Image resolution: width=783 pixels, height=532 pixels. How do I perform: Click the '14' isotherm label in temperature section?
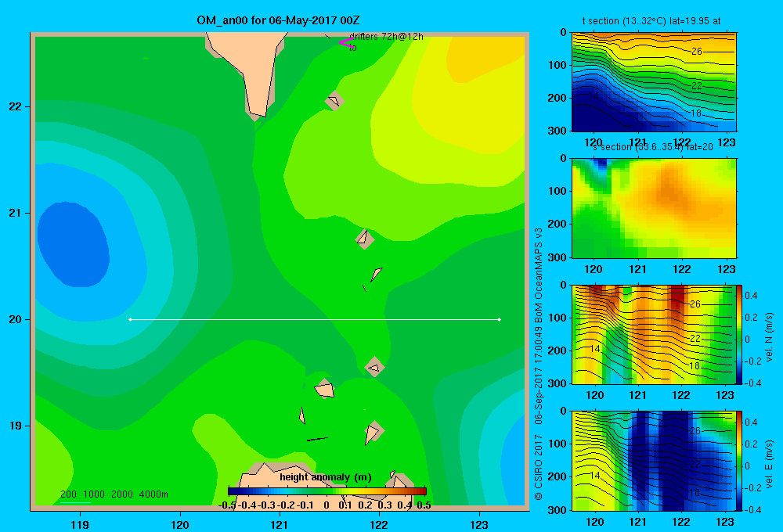(593, 95)
